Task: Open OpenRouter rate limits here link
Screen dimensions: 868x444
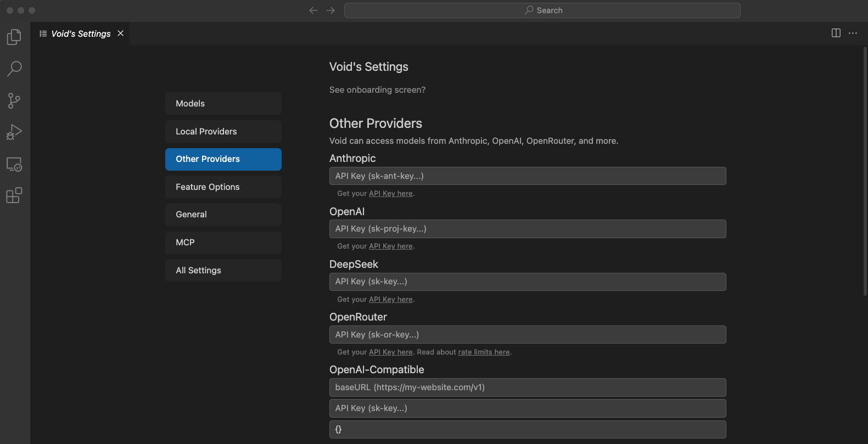Action: pyautogui.click(x=484, y=352)
